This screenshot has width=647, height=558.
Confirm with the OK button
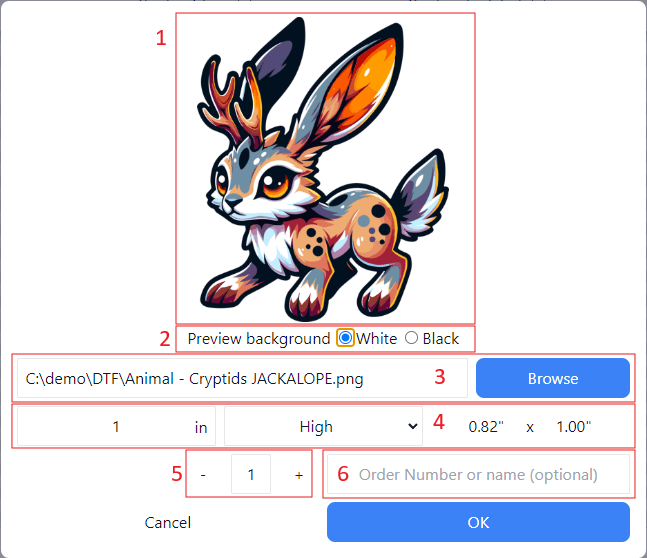point(478,522)
